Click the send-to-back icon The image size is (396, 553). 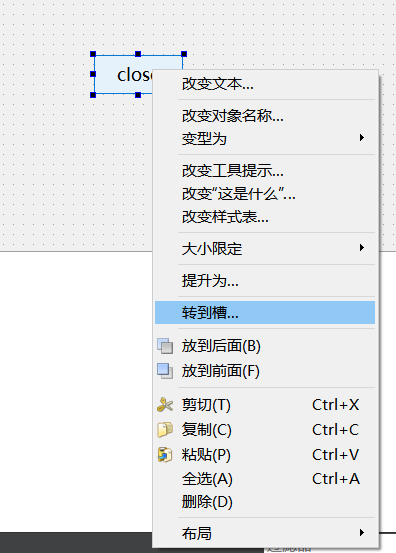click(x=165, y=346)
